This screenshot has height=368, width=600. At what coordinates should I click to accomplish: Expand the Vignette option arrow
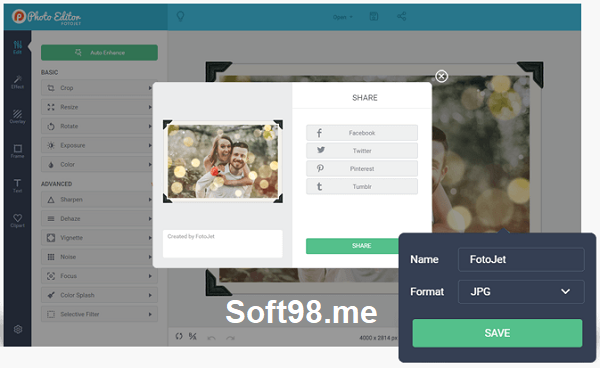coord(150,238)
